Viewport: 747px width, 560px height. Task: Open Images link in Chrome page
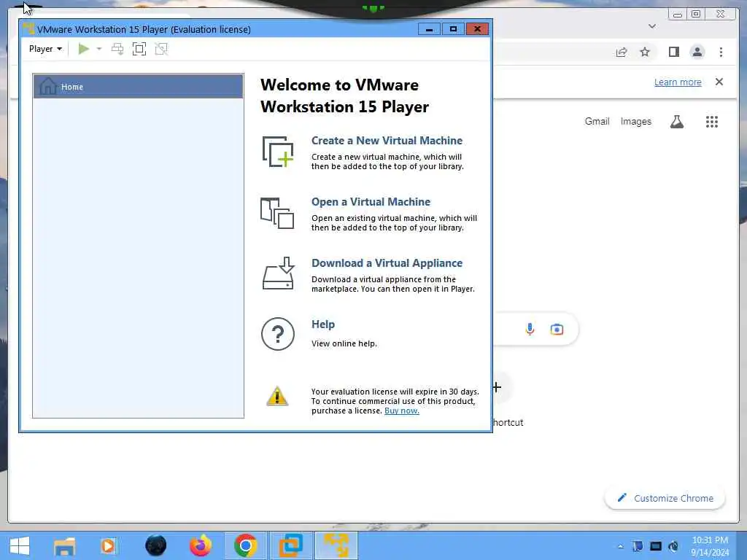tap(635, 122)
